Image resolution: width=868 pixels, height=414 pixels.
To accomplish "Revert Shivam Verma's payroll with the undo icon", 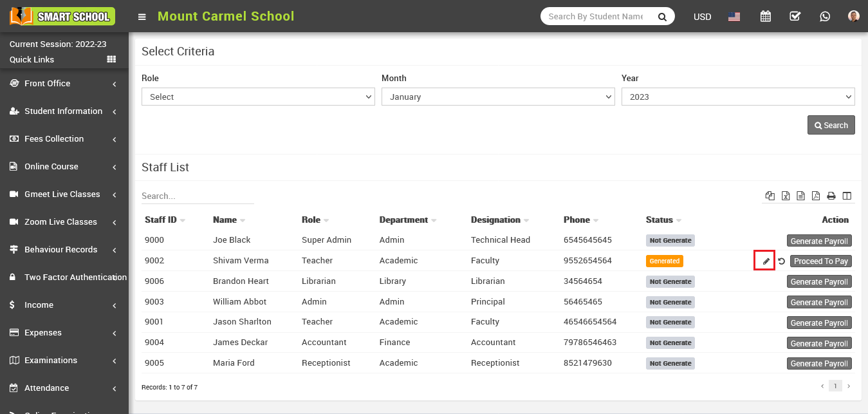I will pyautogui.click(x=781, y=261).
